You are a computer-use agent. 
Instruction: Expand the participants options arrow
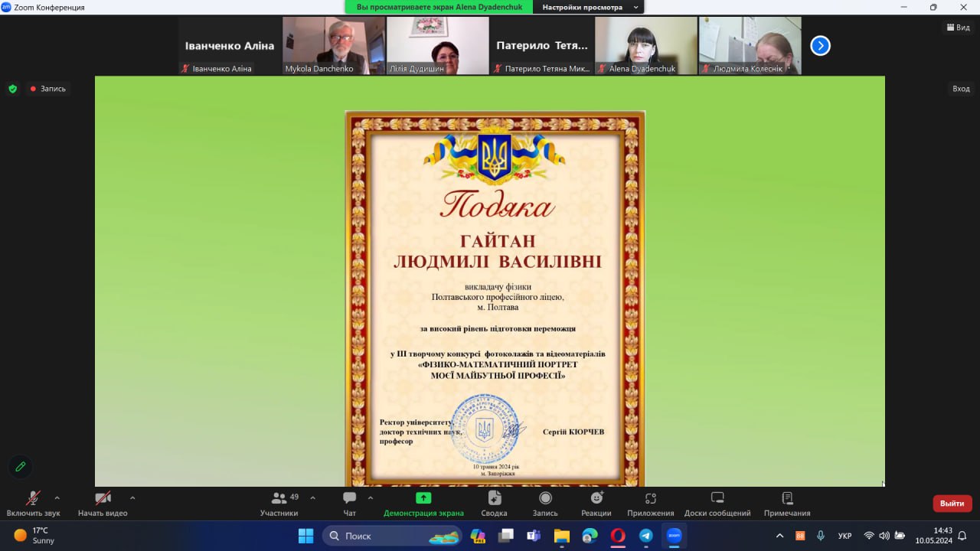coord(312,497)
